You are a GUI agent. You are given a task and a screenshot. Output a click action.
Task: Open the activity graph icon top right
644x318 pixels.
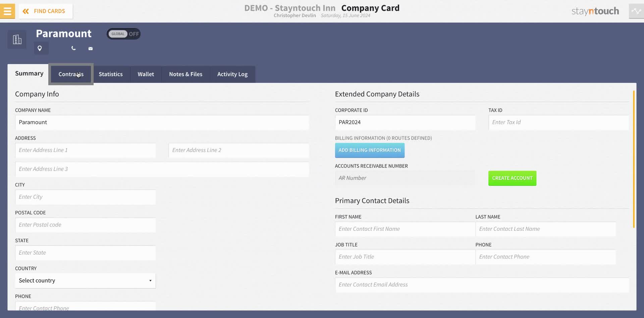coord(636,11)
